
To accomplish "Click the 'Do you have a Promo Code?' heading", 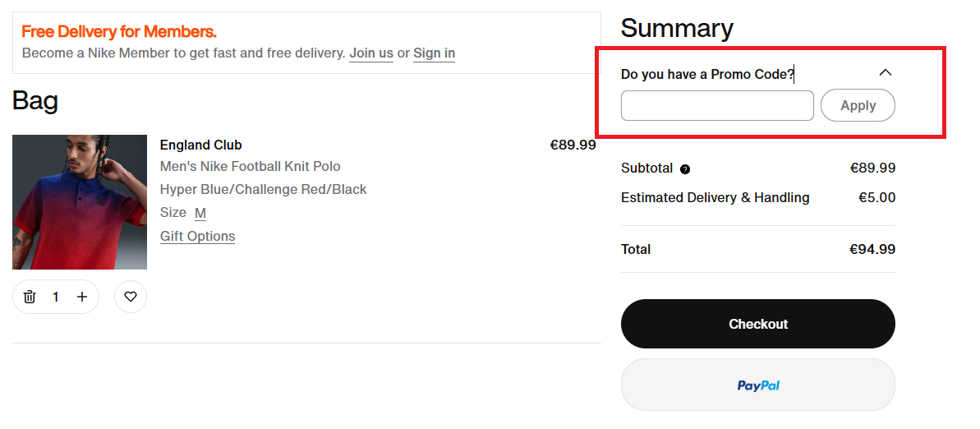I will pyautogui.click(x=707, y=75).
